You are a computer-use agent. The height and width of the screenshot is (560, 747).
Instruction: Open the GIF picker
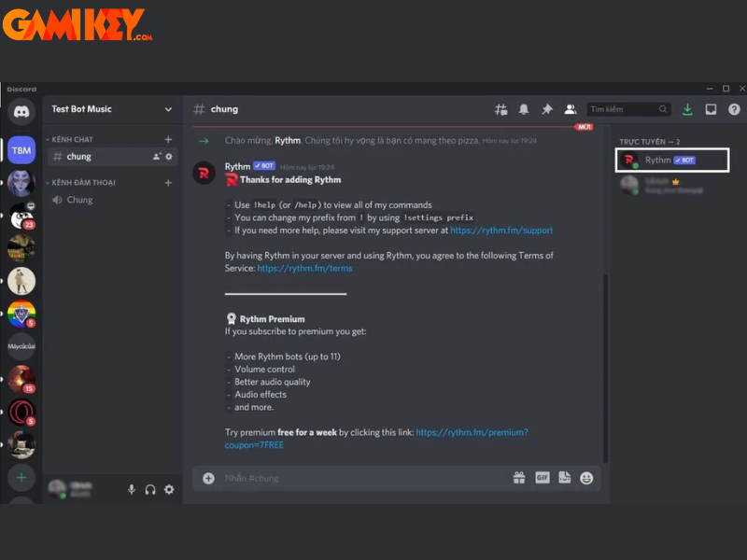tap(543, 478)
